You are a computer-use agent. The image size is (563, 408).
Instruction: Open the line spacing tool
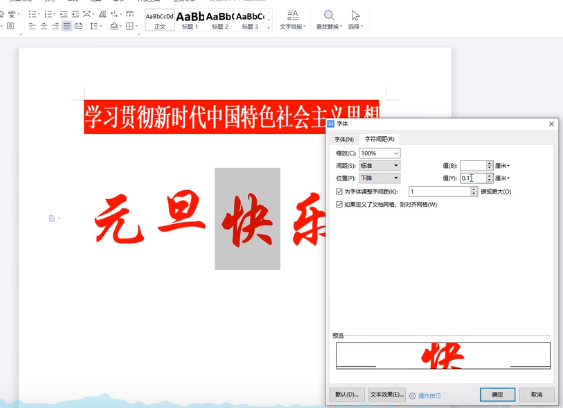point(94,26)
